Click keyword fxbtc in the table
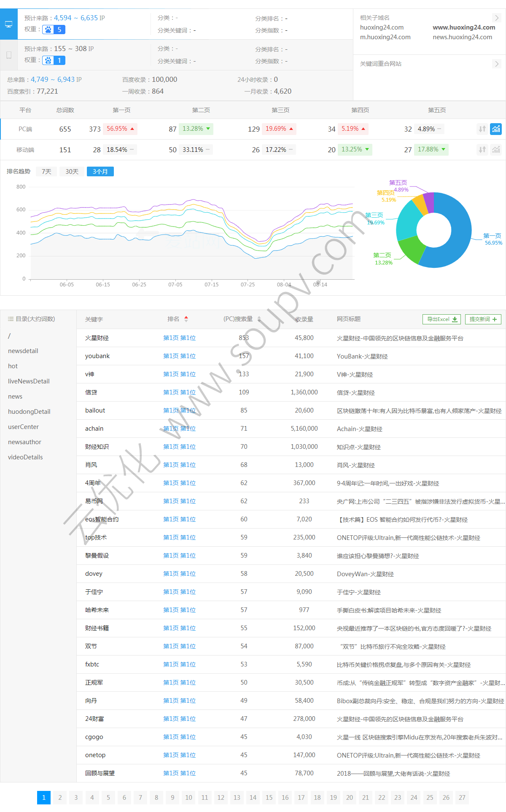The width and height of the screenshot is (506, 812). pos(92,664)
